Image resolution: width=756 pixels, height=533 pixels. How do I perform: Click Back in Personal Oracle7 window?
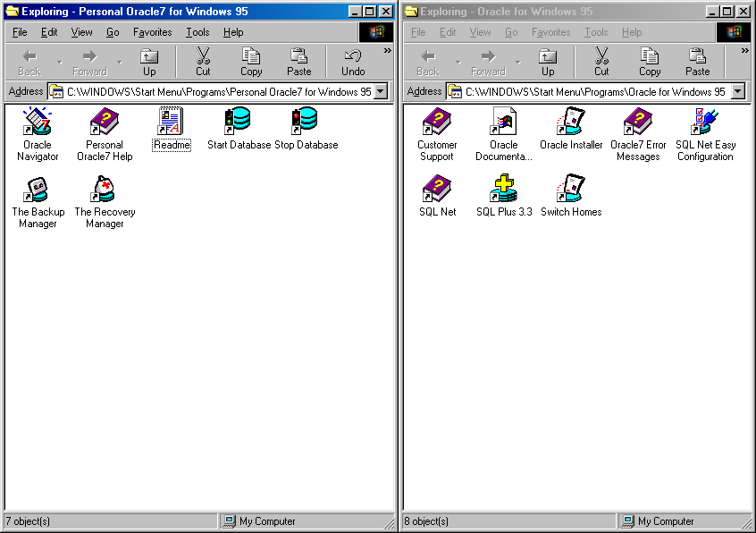tap(29, 63)
